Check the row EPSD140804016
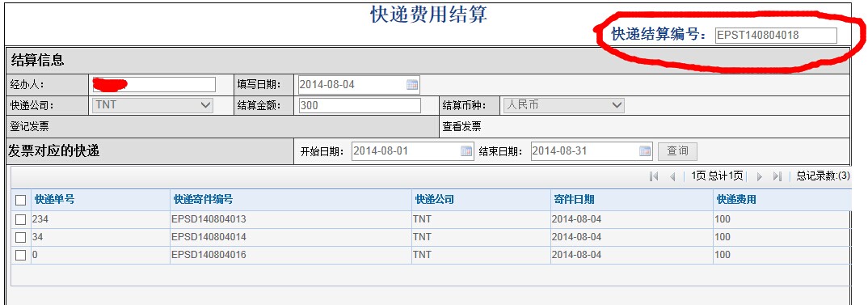This screenshot has height=305, width=868. click(x=20, y=255)
